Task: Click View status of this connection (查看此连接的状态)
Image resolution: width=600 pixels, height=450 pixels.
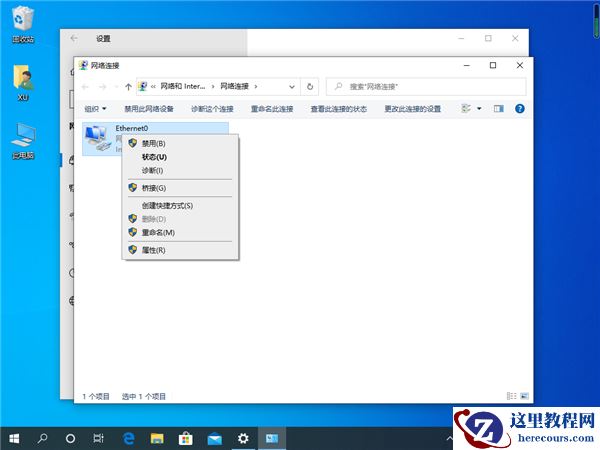Action: coord(339,109)
